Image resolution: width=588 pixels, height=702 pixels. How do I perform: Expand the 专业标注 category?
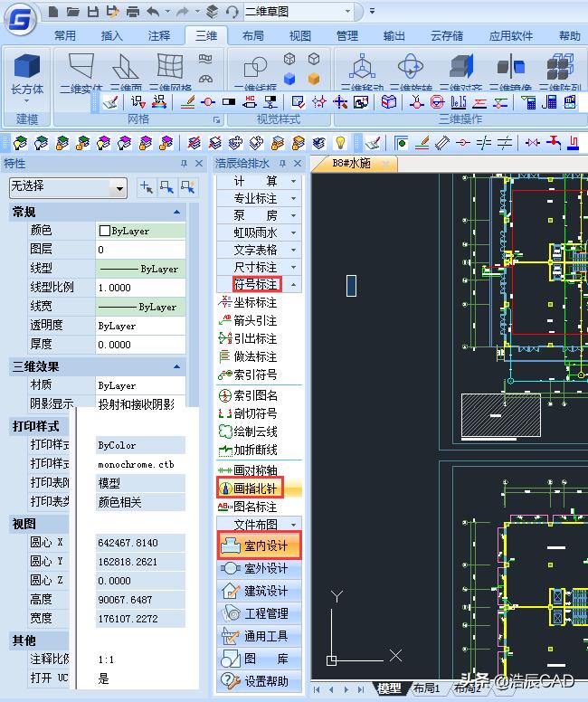tap(293, 198)
